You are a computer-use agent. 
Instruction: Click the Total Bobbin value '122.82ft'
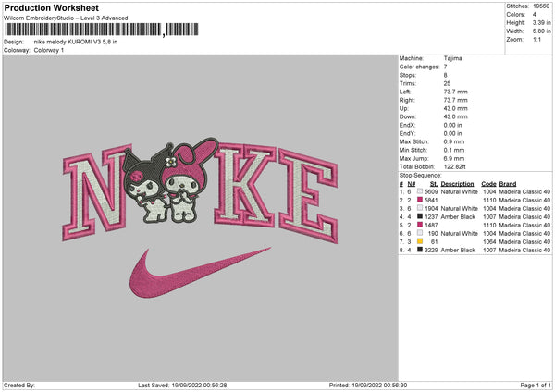[x=454, y=167]
